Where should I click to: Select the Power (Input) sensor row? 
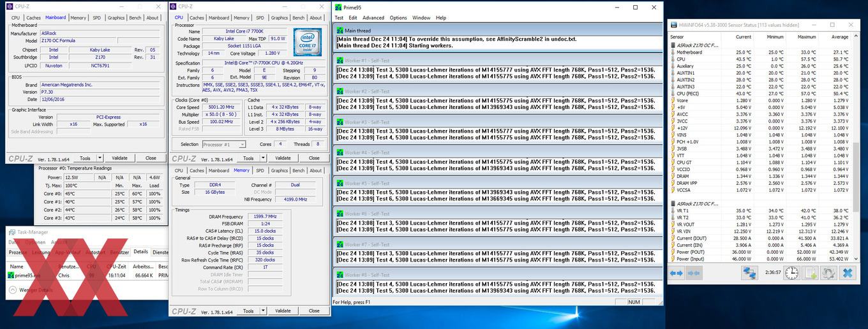759,259
